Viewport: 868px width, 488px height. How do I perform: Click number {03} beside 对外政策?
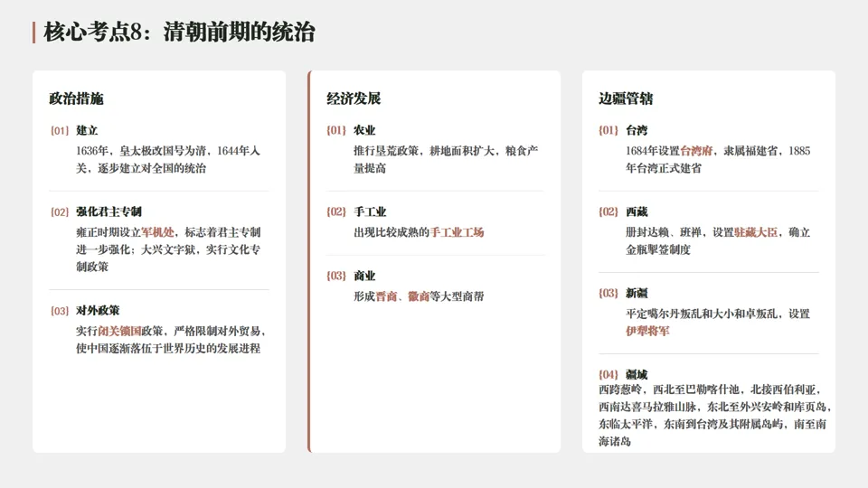[60, 310]
